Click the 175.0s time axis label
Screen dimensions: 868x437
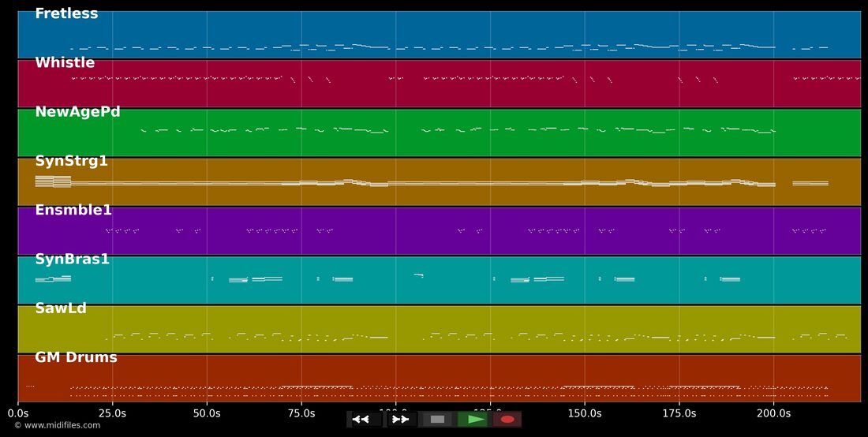pyautogui.click(x=679, y=413)
